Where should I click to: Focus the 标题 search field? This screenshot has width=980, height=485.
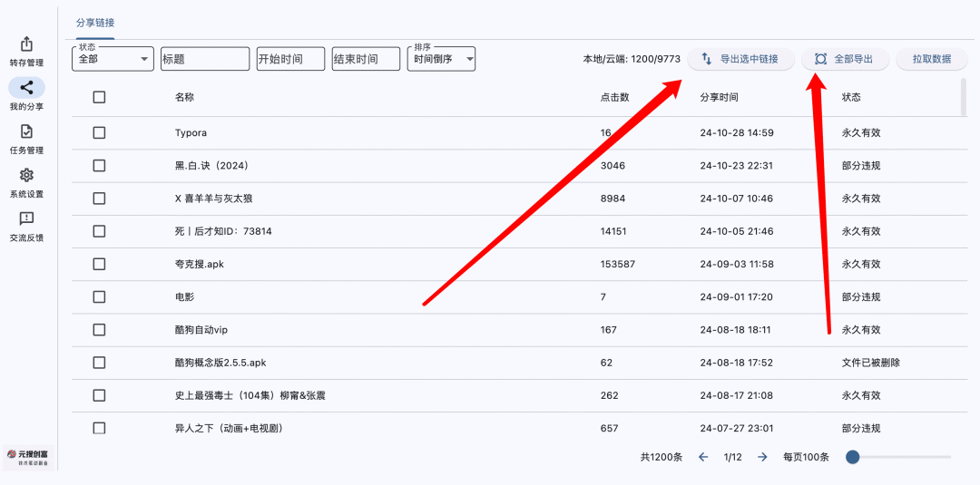[205, 59]
